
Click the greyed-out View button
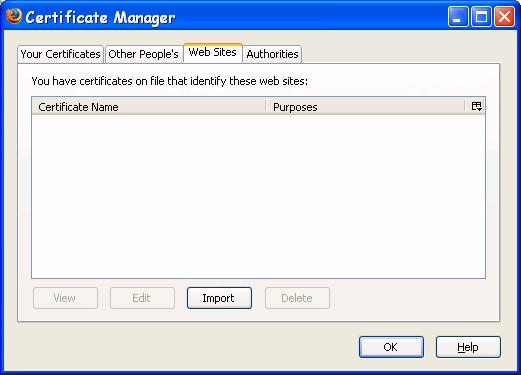pos(65,298)
